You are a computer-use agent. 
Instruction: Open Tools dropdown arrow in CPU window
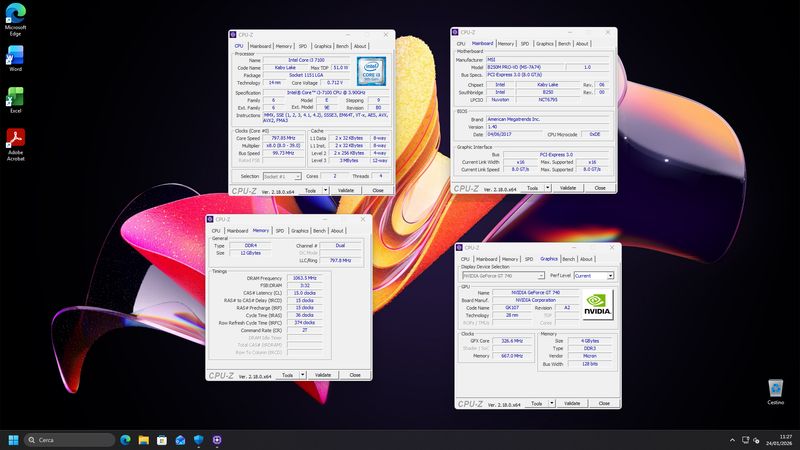(x=326, y=190)
